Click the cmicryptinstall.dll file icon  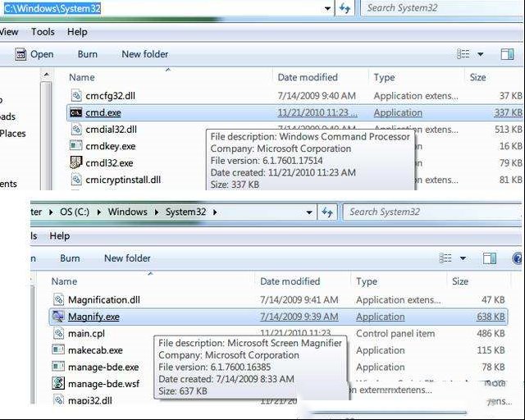coord(76,180)
